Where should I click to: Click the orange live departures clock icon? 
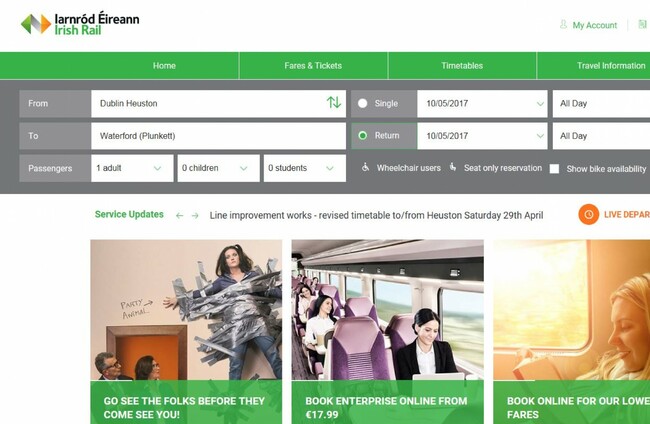589,214
